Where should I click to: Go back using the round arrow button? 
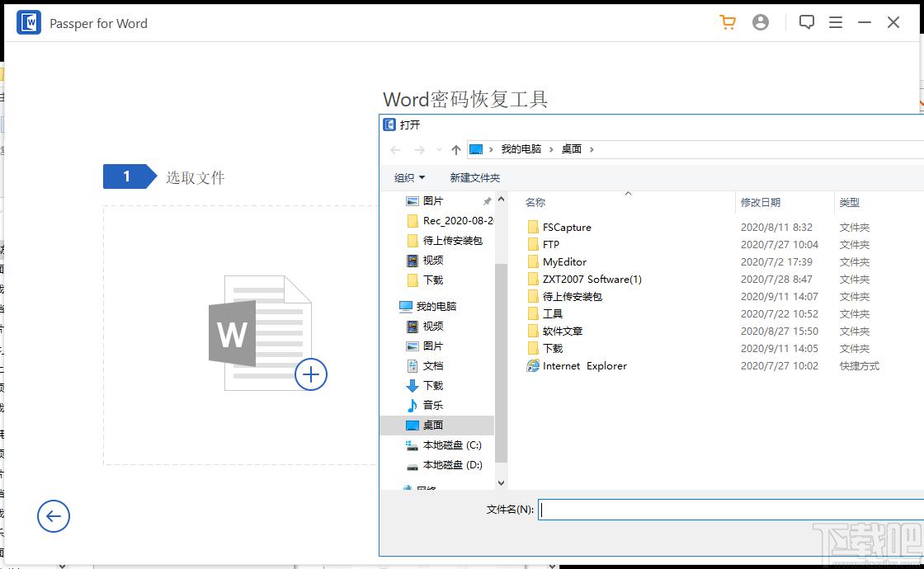54,516
